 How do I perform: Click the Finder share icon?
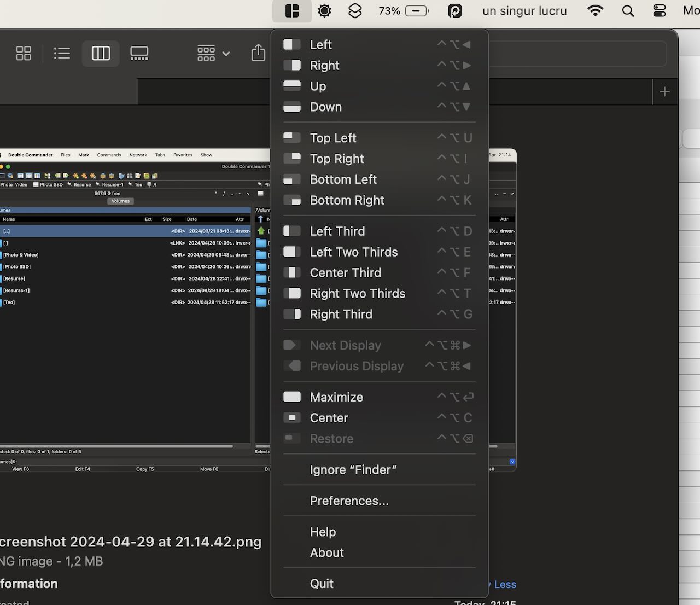pos(258,53)
